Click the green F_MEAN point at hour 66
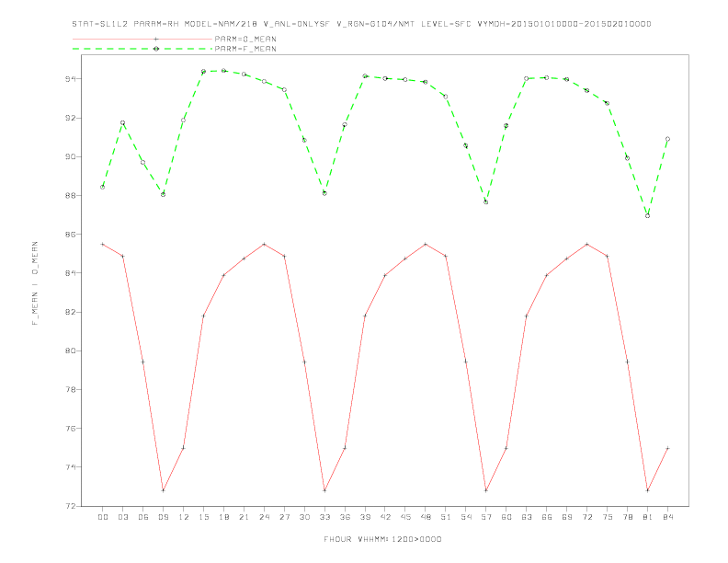The width and height of the screenshot is (728, 563). pos(547,77)
